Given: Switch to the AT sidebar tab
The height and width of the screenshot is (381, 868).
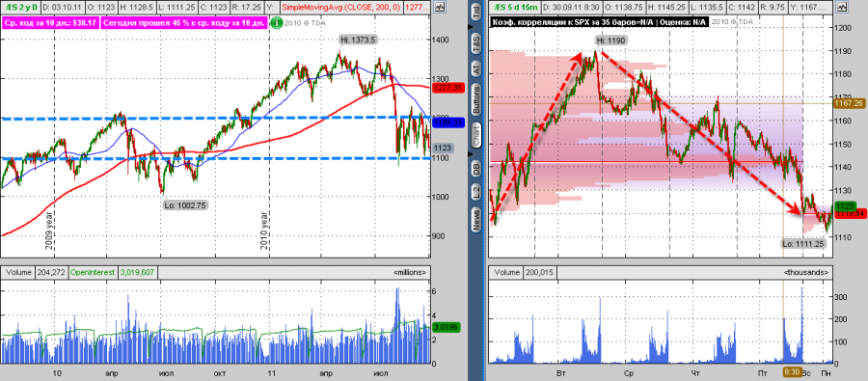Looking at the screenshot, I should click(x=476, y=68).
